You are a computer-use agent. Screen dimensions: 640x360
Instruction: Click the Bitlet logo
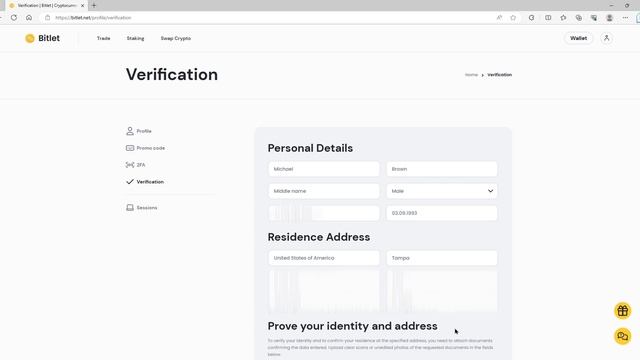coord(42,38)
